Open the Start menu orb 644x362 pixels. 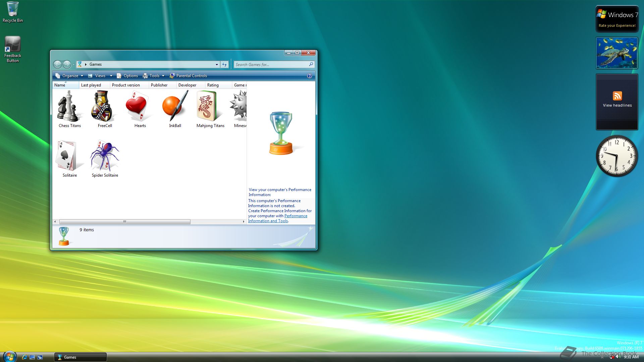click(9, 356)
